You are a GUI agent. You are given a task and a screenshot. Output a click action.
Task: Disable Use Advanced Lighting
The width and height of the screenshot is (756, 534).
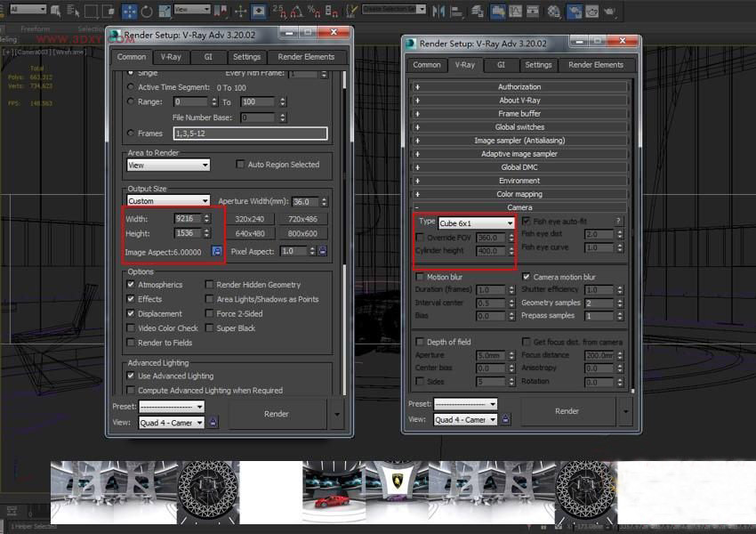click(131, 376)
